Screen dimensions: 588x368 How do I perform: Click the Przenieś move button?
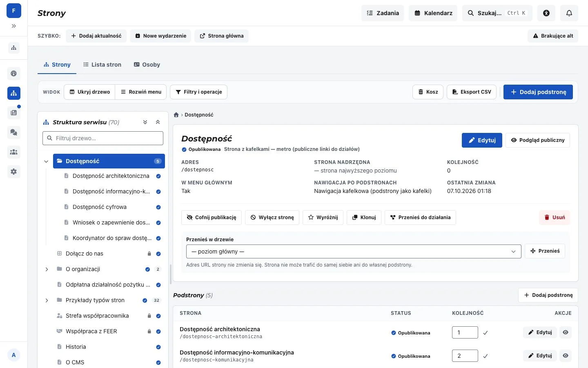pos(545,251)
